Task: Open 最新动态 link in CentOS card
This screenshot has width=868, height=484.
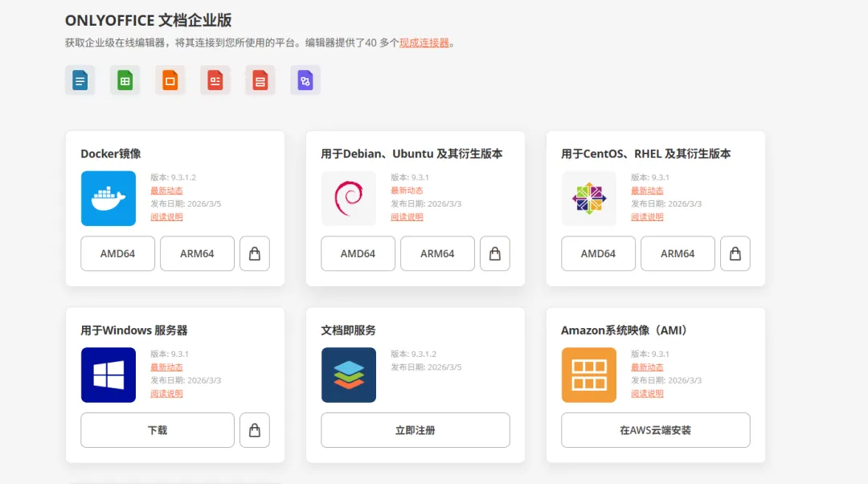Action: [x=647, y=191]
